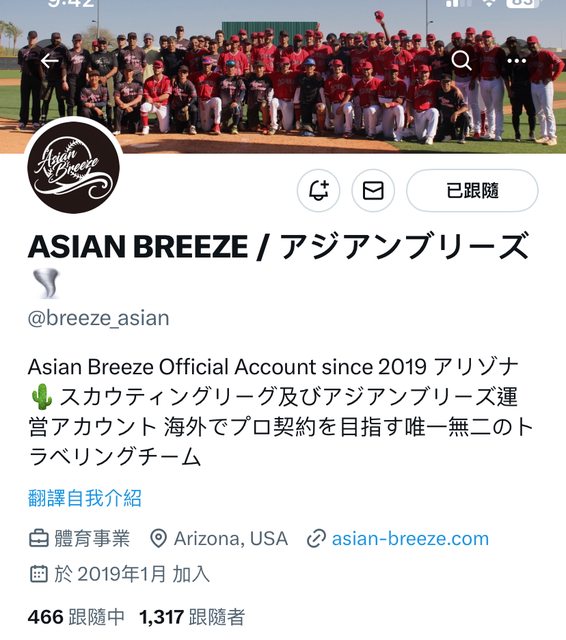Tap the briefcase 體育事業 category icon
The height and width of the screenshot is (640, 566).
pyautogui.click(x=39, y=539)
